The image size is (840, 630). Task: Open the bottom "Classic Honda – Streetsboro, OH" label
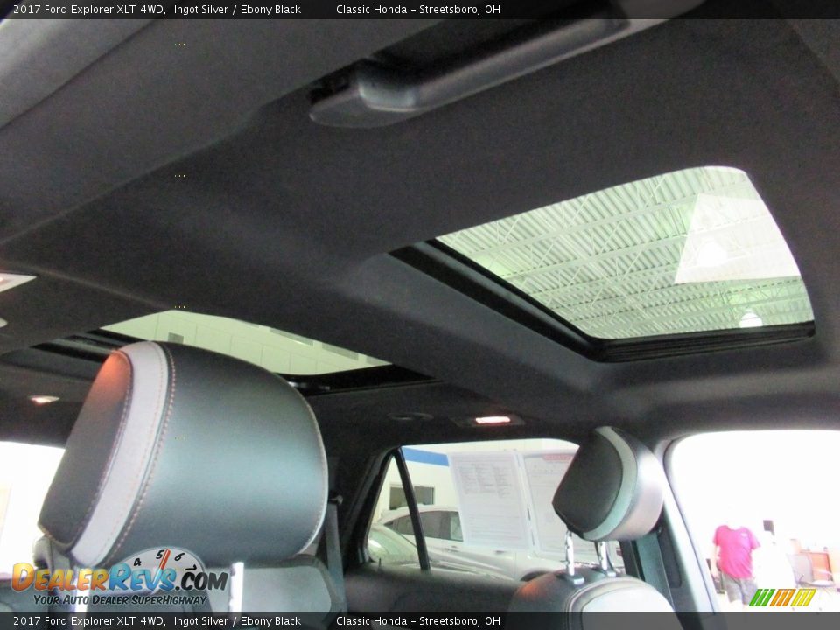point(417,621)
